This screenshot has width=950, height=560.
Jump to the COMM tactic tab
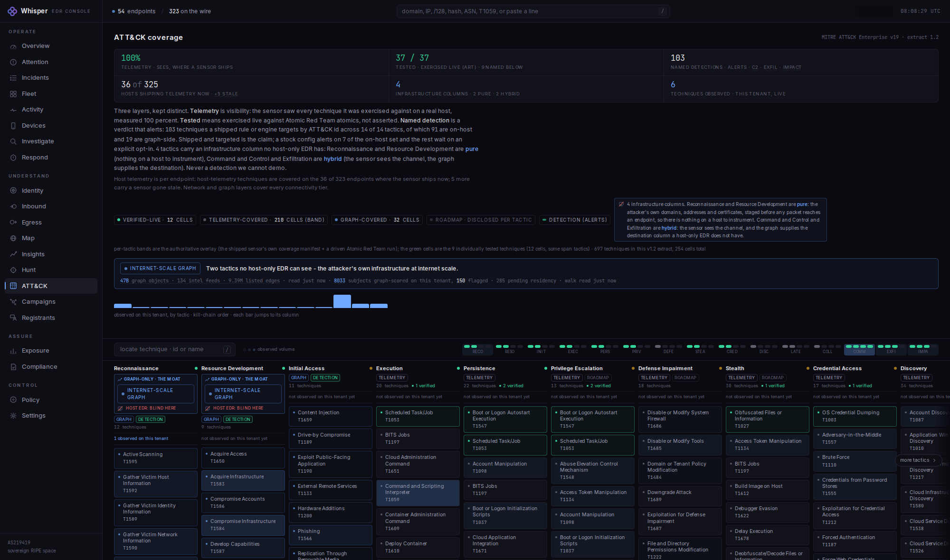[859, 349]
